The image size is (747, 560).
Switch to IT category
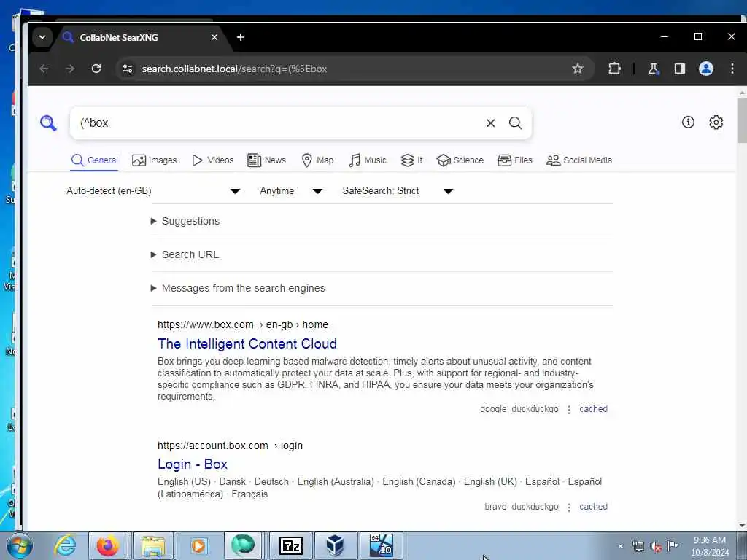pos(411,160)
